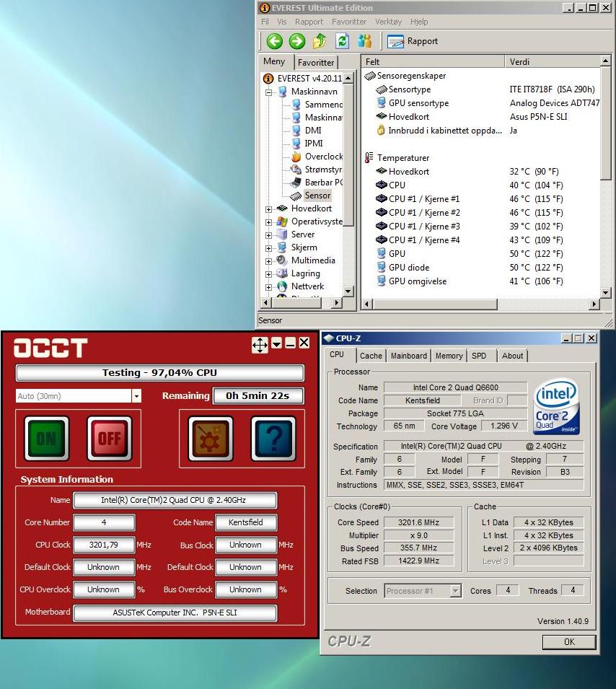The height and width of the screenshot is (689, 616).
Task: Switch to the SPD tab in CPU-Z
Action: [479, 356]
